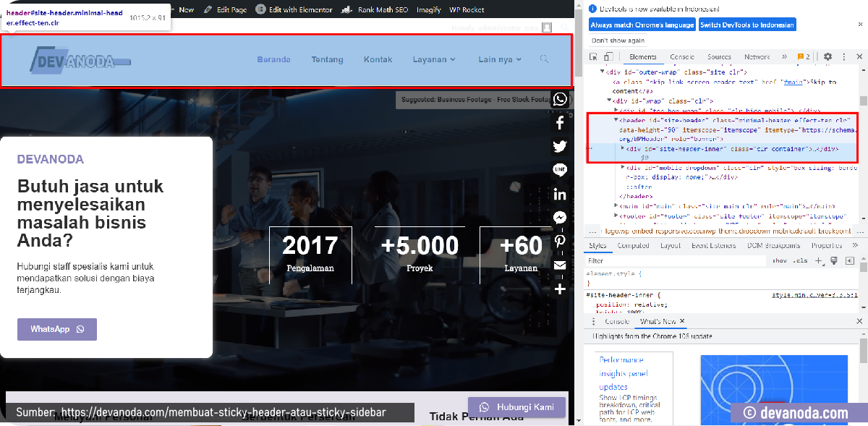Expand the Layanan dropdown menu
This screenshot has width=868, height=426.
[x=434, y=59]
